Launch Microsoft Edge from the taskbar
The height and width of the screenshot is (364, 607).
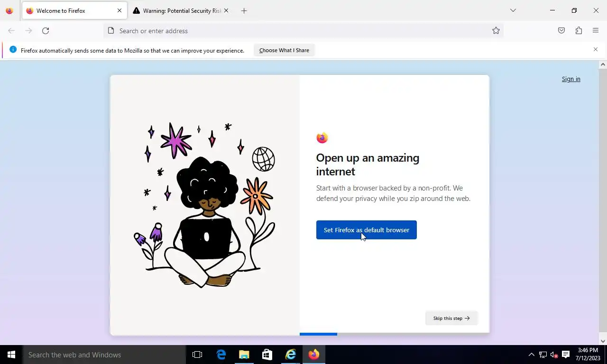(x=221, y=355)
